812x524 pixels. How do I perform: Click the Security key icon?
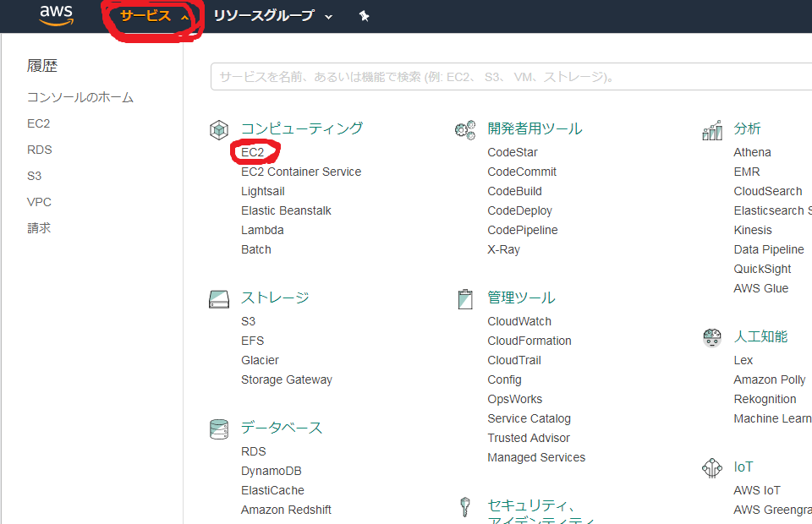464,507
